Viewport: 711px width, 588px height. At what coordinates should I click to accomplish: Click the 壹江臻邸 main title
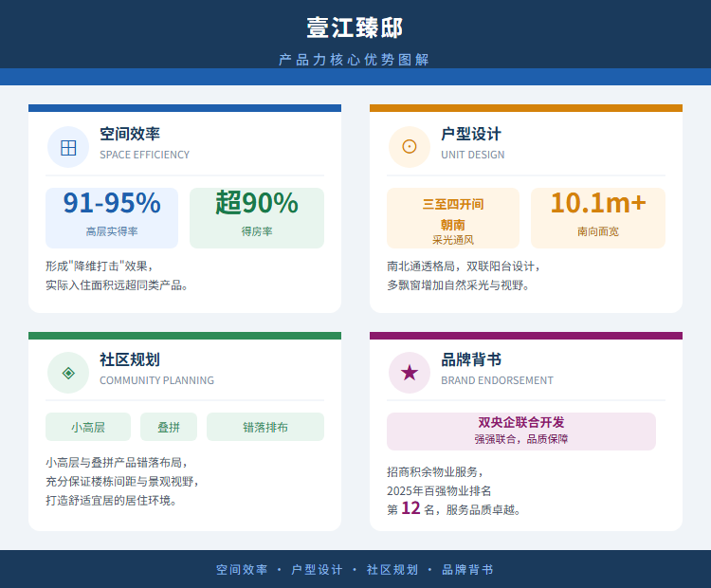click(x=355, y=28)
